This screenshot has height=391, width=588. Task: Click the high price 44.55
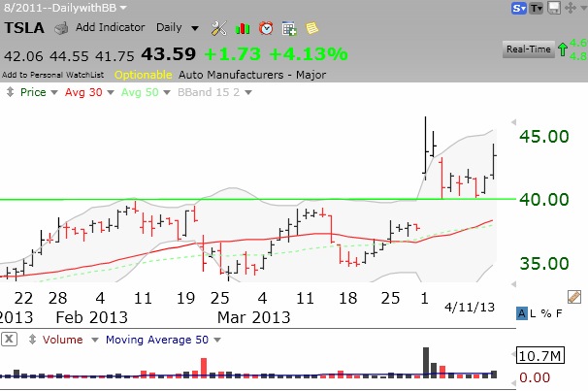[69, 56]
